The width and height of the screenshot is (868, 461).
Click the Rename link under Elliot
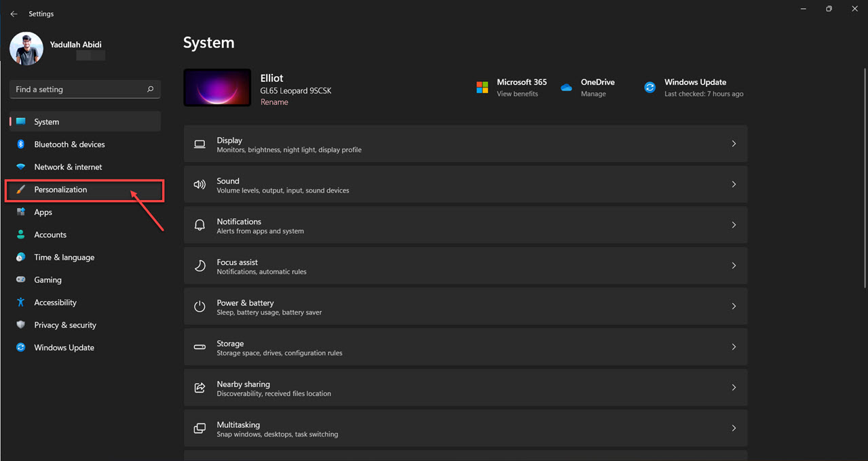pos(274,102)
